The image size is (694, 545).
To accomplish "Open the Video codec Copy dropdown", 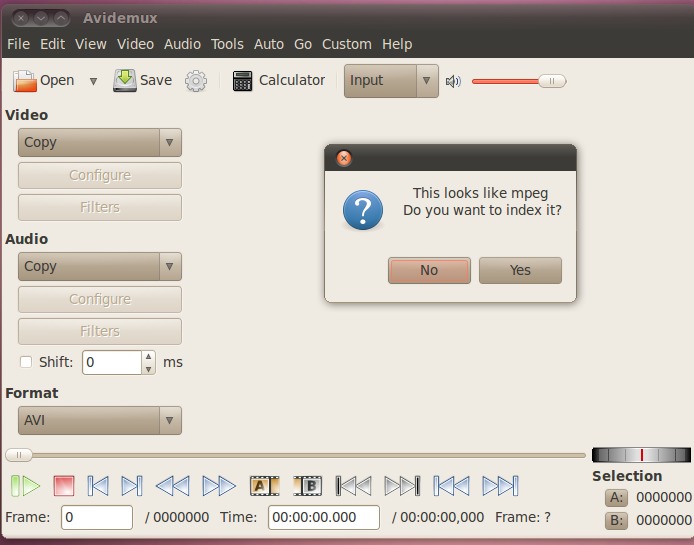I will tap(100, 143).
